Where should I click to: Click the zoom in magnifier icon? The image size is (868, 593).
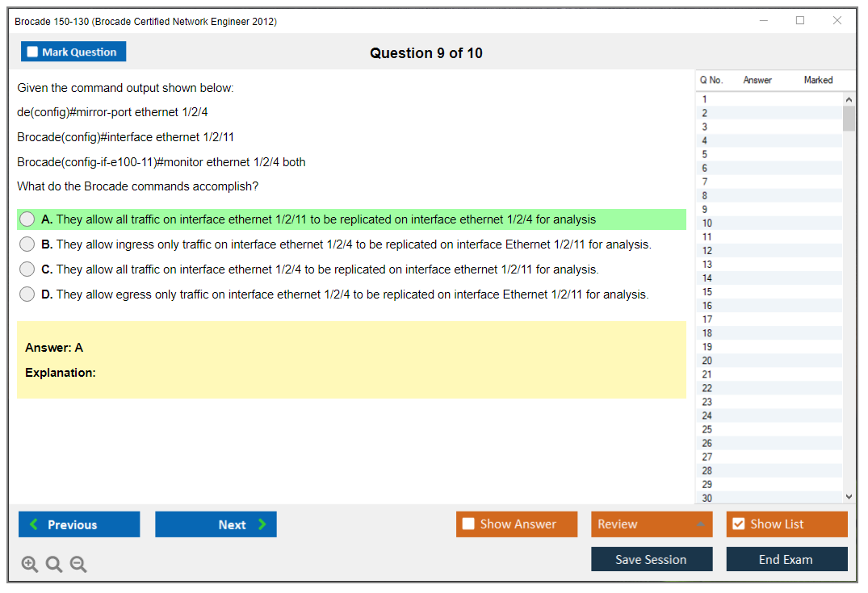click(30, 565)
